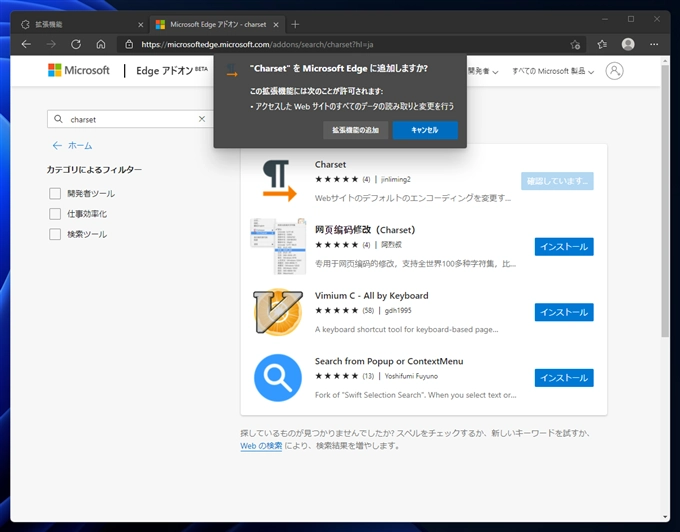Expand すべての Microsoft 製品 dropdown

[x=553, y=71]
